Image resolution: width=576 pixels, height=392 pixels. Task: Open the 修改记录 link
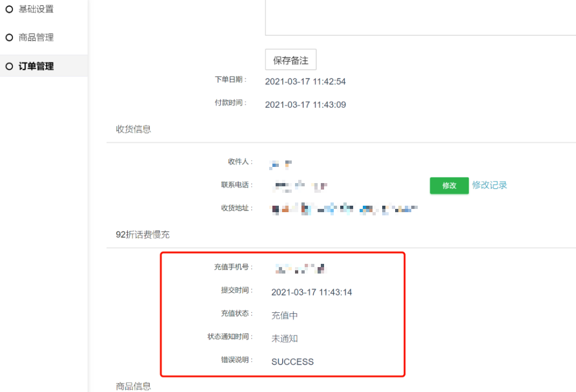[x=489, y=185]
